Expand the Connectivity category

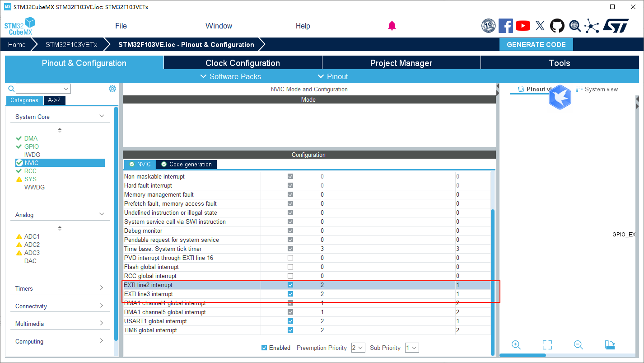102,306
